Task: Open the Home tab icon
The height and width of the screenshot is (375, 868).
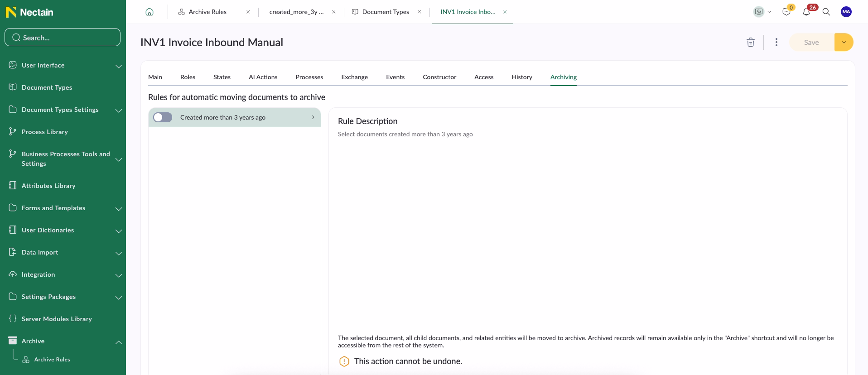Action: [149, 12]
